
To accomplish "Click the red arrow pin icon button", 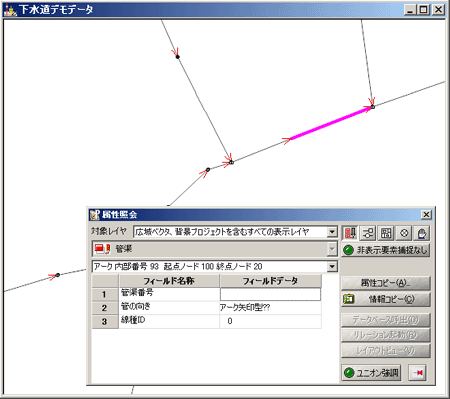I will pyautogui.click(x=418, y=372).
